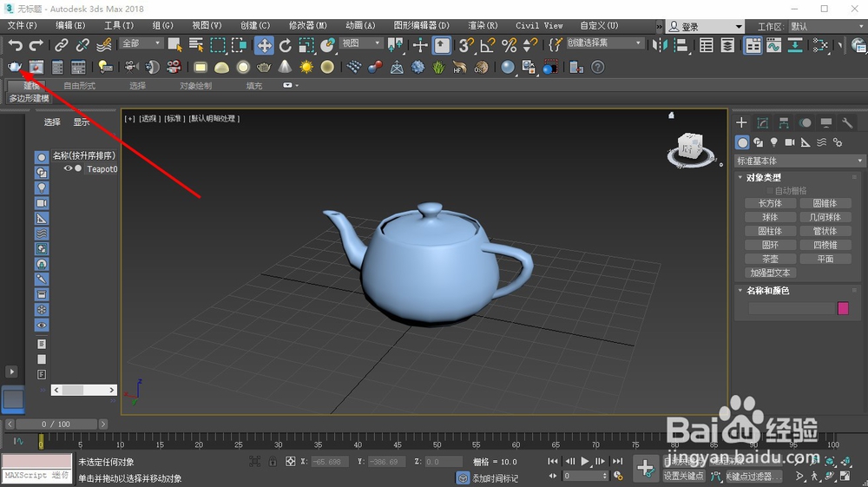Screen dimensions: 868x487
Task: Open the 渲染(R) menu
Action: 483,25
